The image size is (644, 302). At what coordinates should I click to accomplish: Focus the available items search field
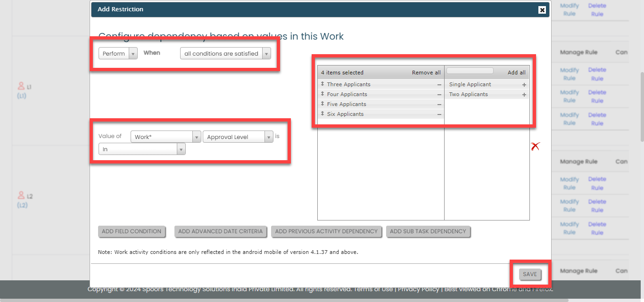pos(470,71)
